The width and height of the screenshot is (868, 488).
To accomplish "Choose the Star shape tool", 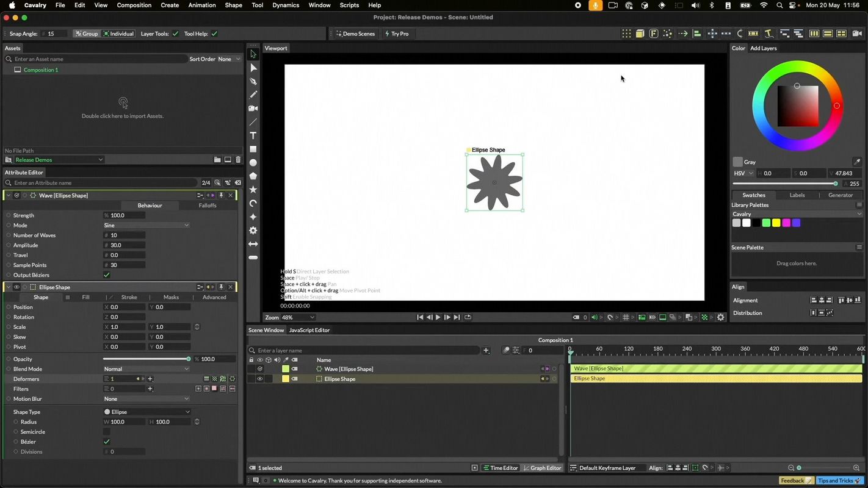I will pos(253,190).
